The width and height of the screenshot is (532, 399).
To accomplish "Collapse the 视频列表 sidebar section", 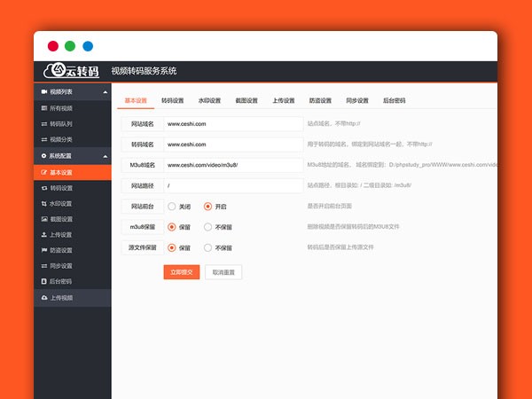I will [x=105, y=92].
